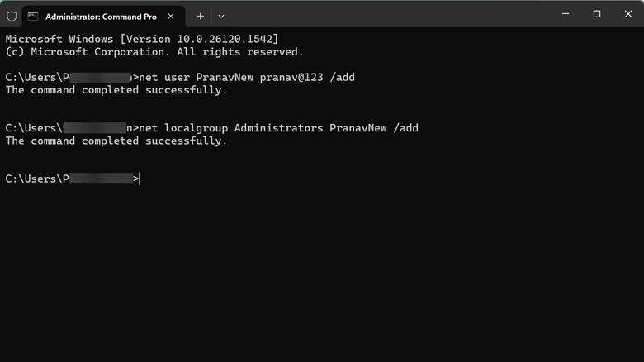Click the administrator shield icon in title bar
The width and height of the screenshot is (644, 362).
(x=12, y=16)
